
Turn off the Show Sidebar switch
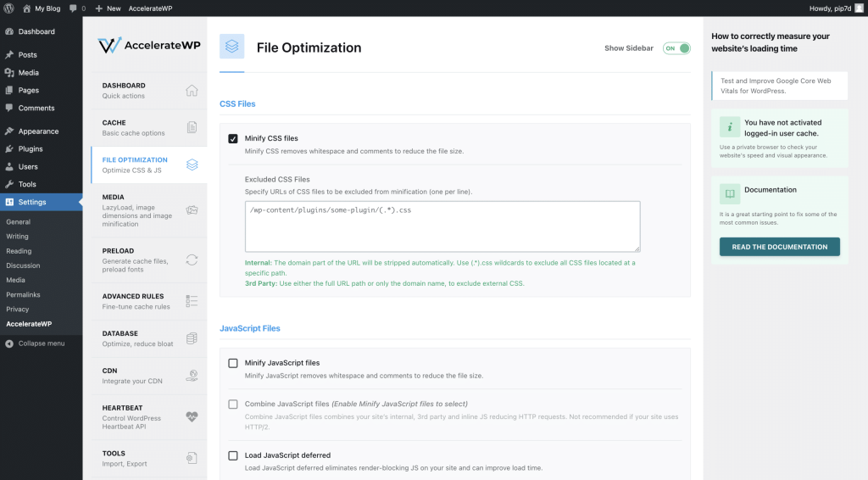(676, 48)
